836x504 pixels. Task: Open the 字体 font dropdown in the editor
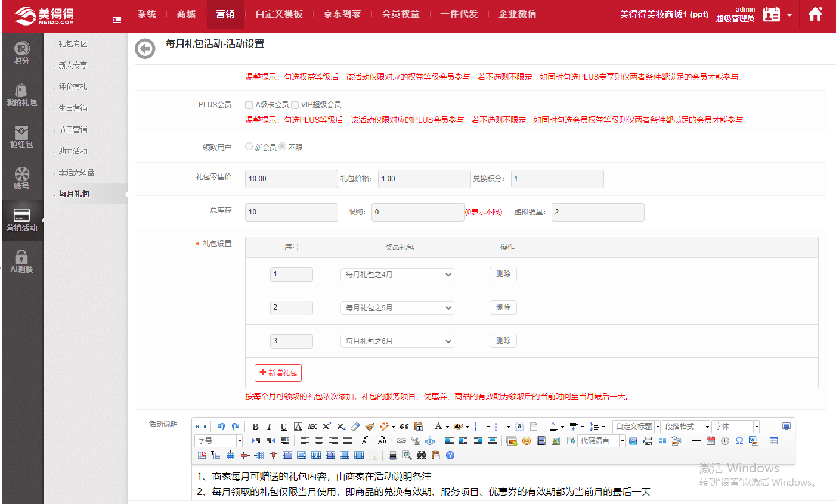736,427
